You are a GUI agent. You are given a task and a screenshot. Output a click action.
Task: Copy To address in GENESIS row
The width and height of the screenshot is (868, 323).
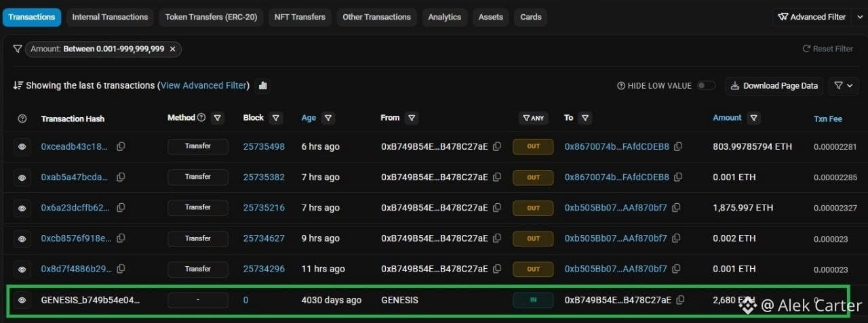(x=680, y=299)
